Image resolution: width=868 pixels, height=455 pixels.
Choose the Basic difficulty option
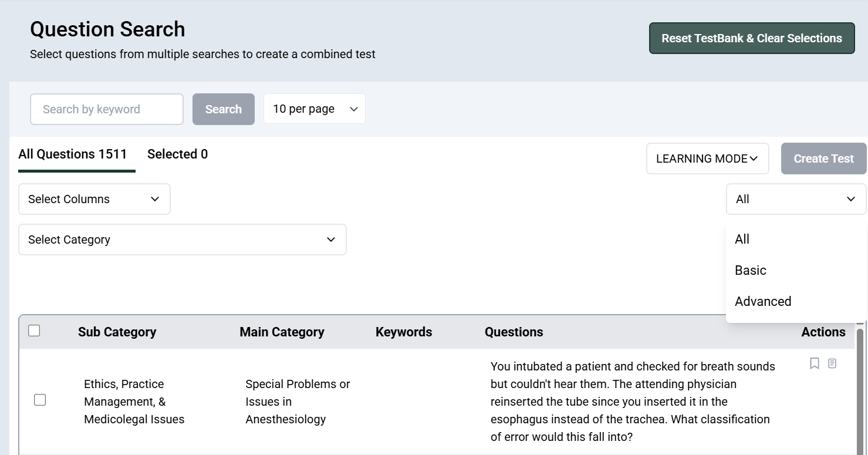751,270
